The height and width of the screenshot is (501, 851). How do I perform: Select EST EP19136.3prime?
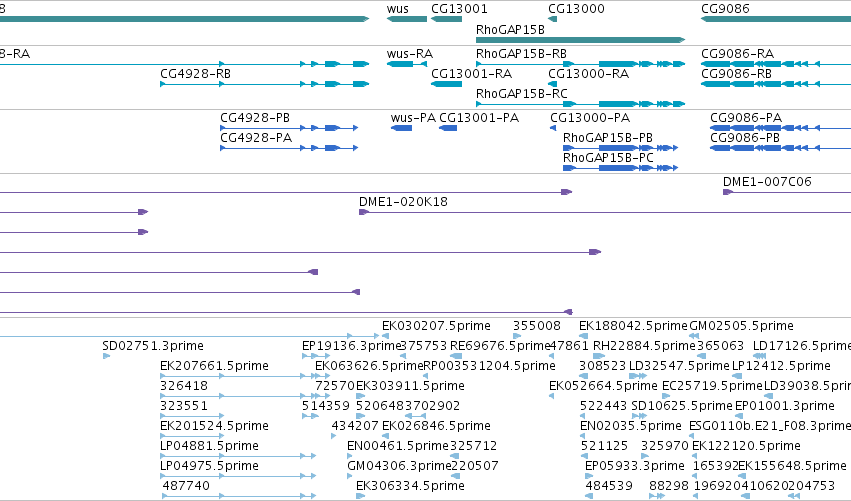click(351, 346)
